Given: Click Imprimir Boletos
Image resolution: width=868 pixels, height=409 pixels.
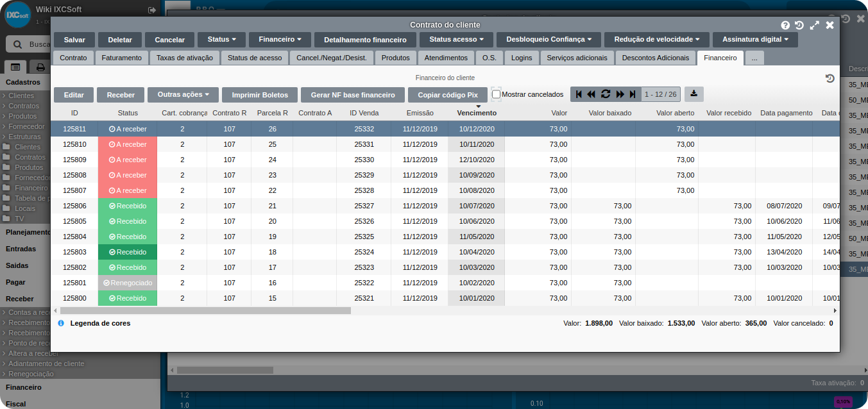Looking at the screenshot, I should pos(260,95).
